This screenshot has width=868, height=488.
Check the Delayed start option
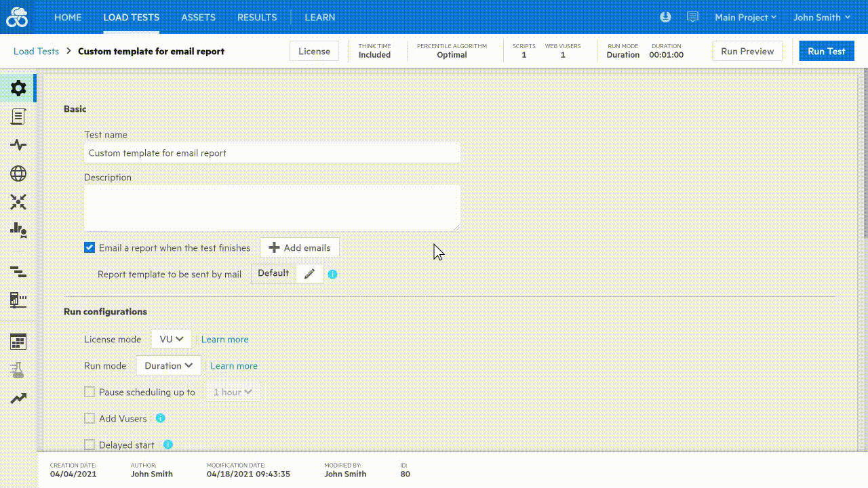point(89,444)
